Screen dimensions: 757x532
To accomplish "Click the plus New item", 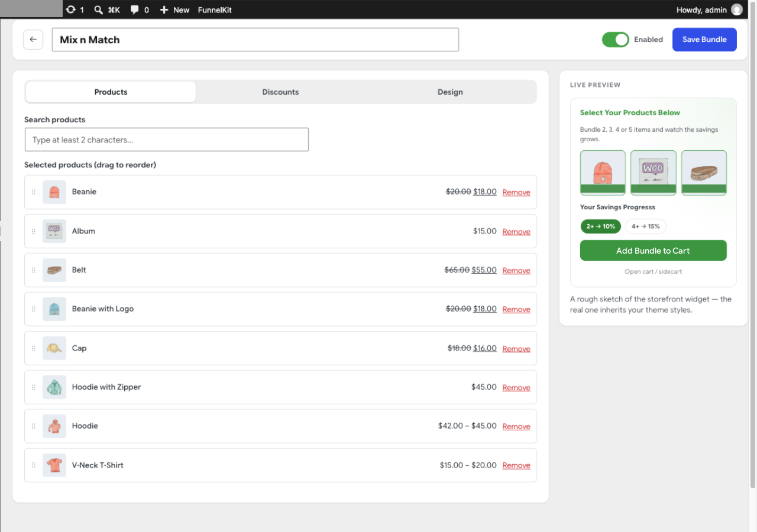I will (x=174, y=9).
